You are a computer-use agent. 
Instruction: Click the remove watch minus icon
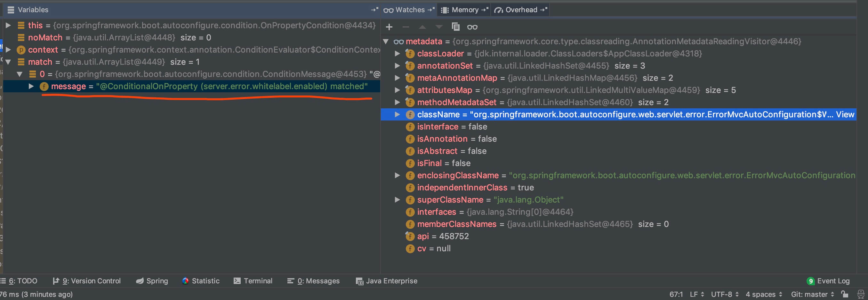coord(406,27)
